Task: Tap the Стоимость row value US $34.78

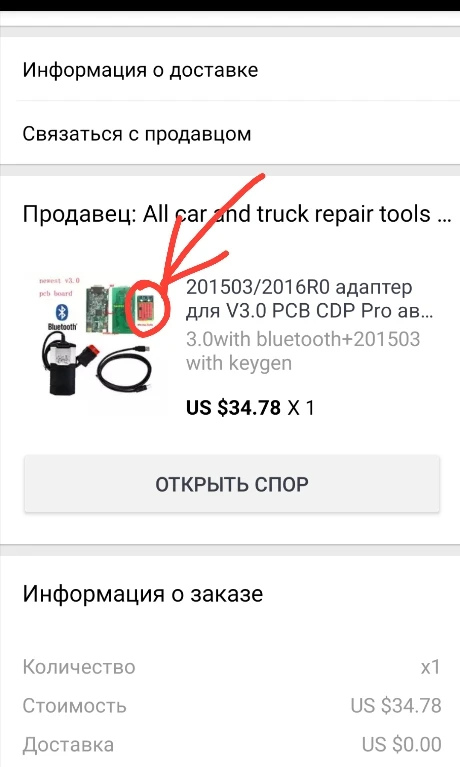Action: point(396,705)
